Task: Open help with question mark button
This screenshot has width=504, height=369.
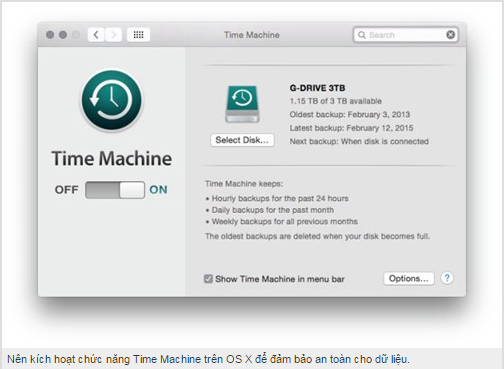Action: pyautogui.click(x=447, y=278)
